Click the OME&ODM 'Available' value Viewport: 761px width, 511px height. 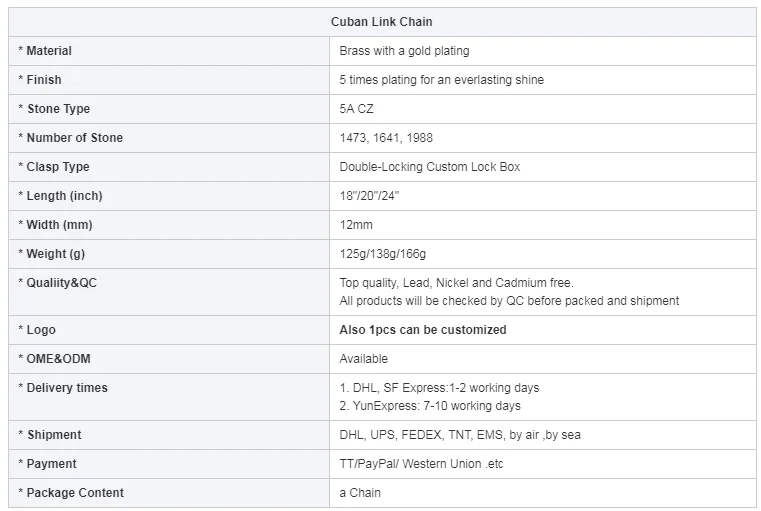[x=364, y=359]
